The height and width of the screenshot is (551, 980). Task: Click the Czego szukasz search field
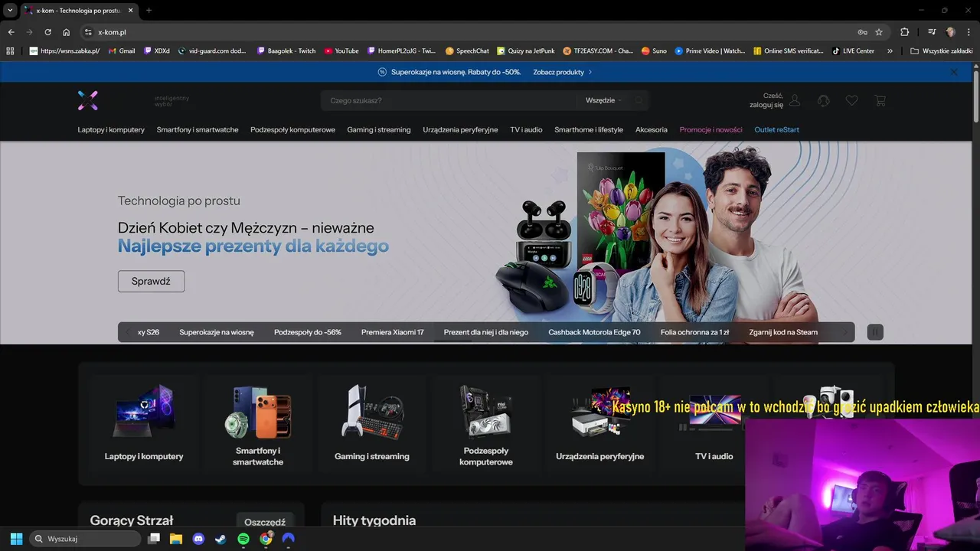click(448, 100)
